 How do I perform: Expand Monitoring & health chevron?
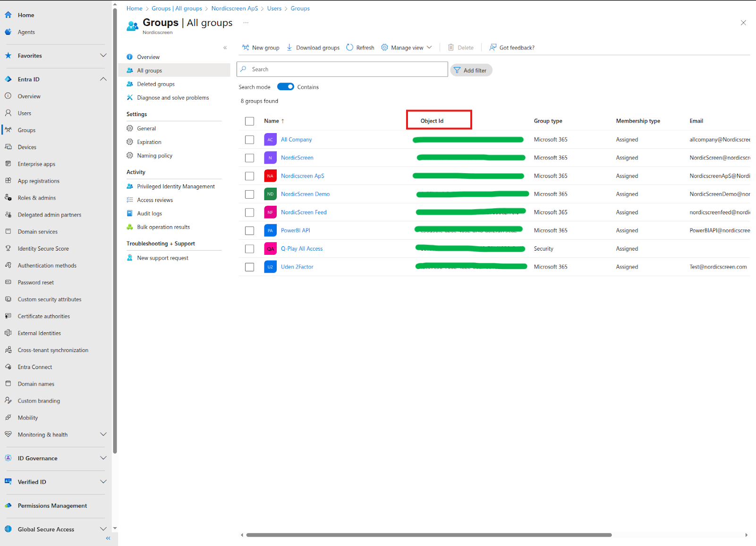tap(103, 435)
